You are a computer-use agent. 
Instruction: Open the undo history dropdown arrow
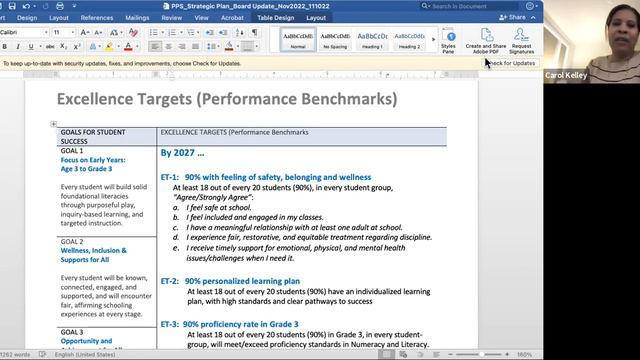(34, 7)
